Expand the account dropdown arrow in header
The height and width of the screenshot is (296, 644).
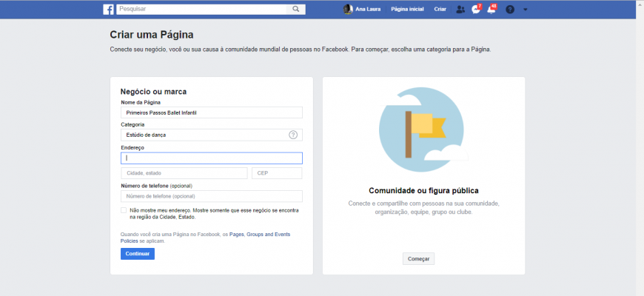point(526,10)
